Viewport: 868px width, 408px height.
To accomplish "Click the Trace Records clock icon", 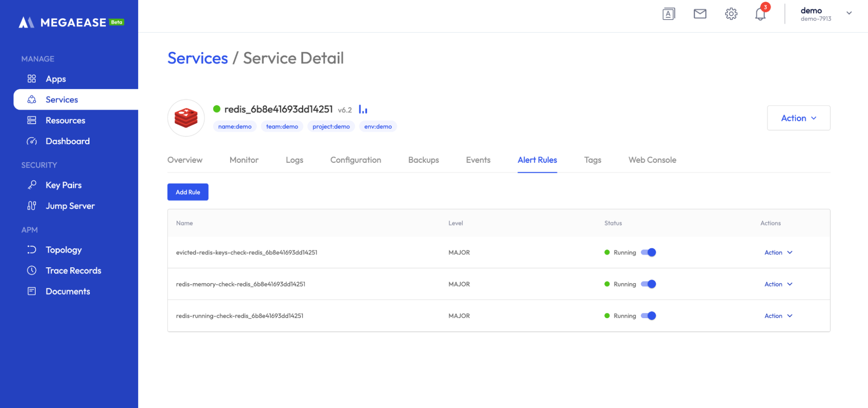I will click(x=32, y=270).
